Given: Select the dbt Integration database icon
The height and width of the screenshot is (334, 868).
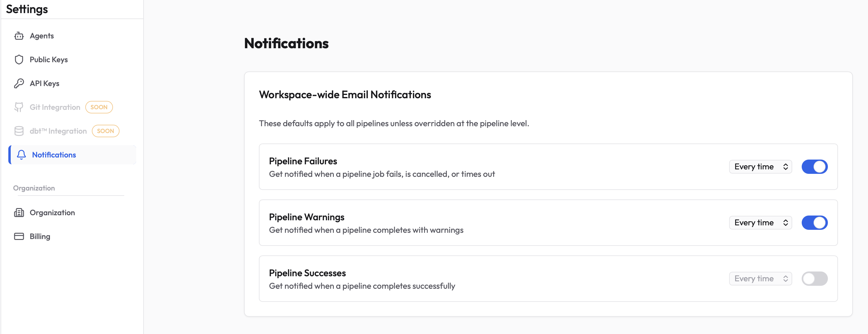Looking at the screenshot, I should pos(19,131).
